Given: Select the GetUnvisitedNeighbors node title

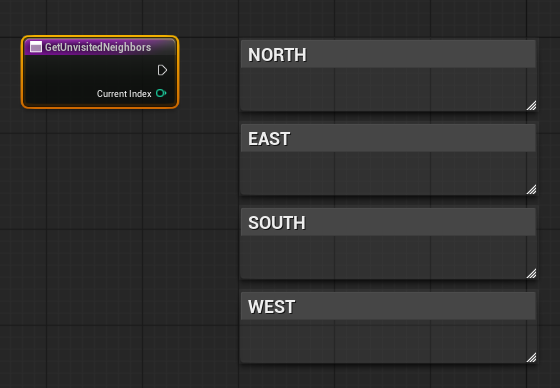Looking at the screenshot, I should click(98, 47).
